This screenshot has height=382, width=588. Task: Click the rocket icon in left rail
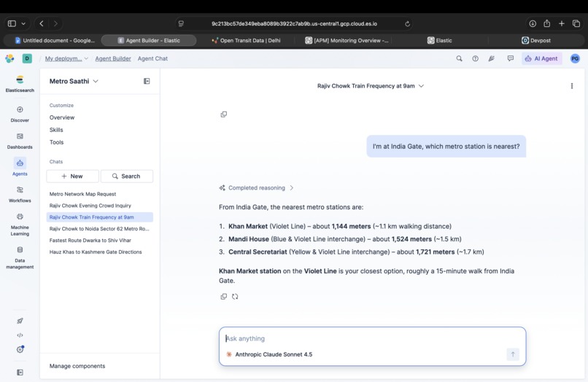tap(20, 321)
